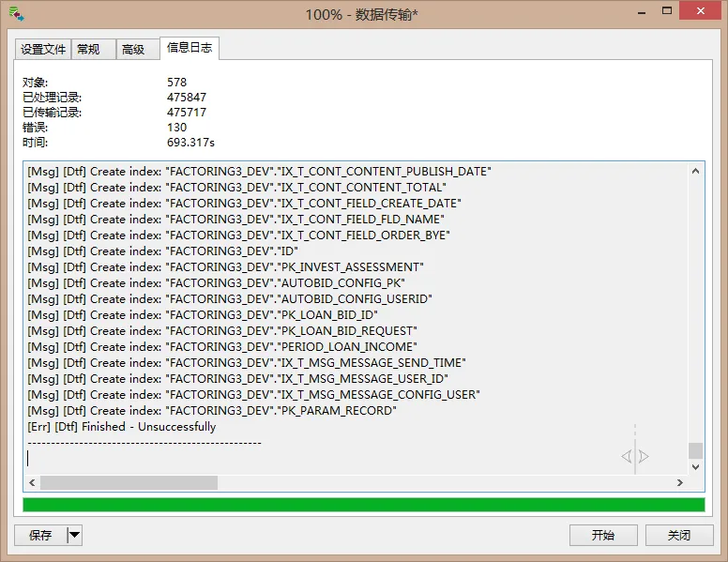
Task: Click the 开始 button
Action: (603, 535)
